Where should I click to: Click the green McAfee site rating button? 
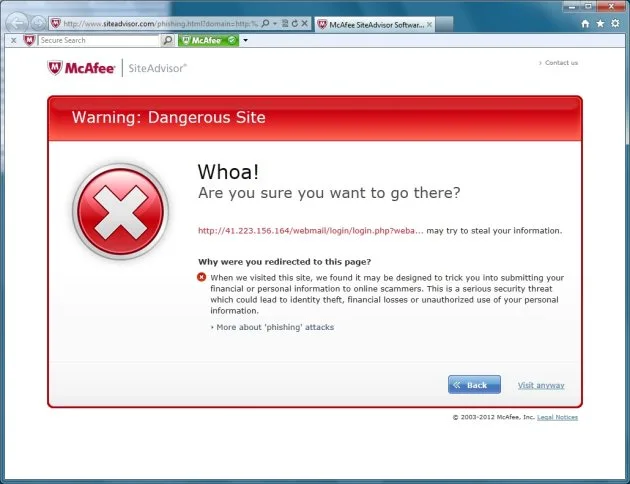coord(209,40)
